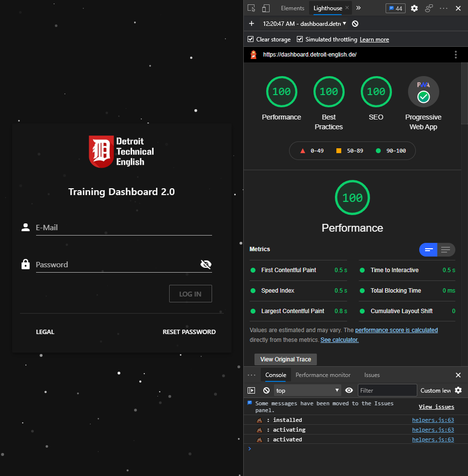Click the Lighthouse report vertical scrollbar

click(x=465, y=94)
